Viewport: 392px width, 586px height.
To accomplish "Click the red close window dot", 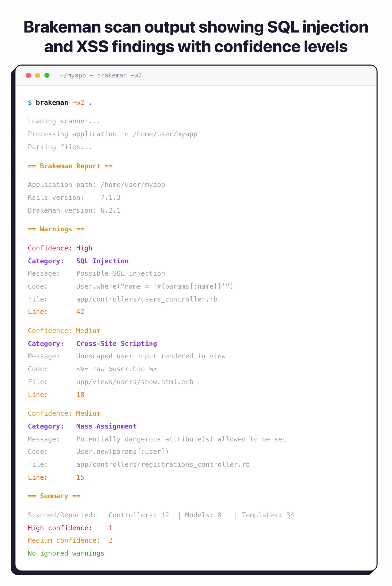I will [28, 75].
